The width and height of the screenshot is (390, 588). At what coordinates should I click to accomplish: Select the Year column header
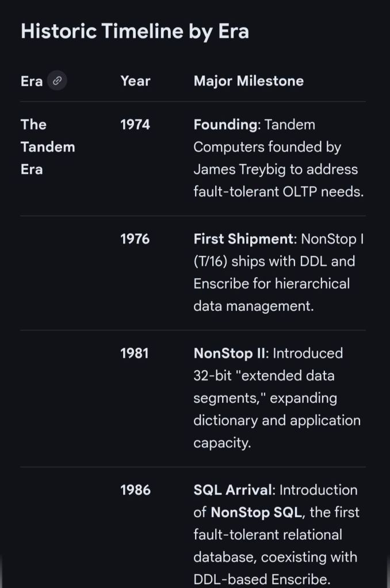135,81
